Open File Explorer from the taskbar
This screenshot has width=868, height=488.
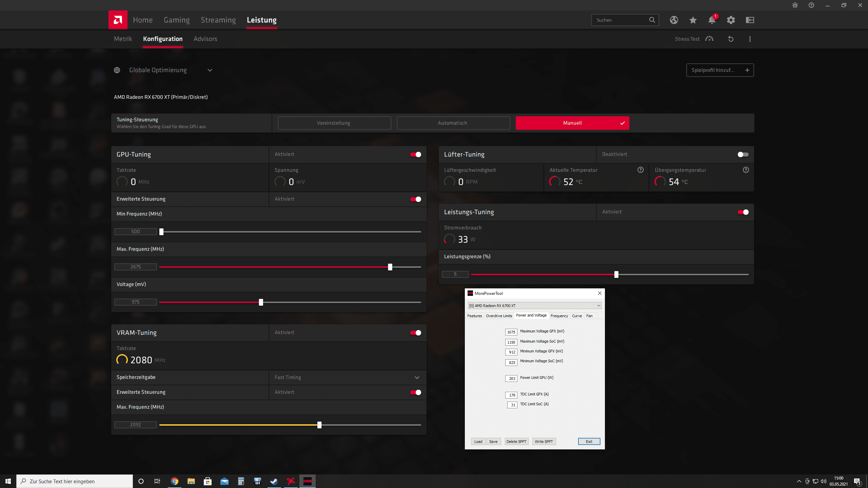point(191,481)
